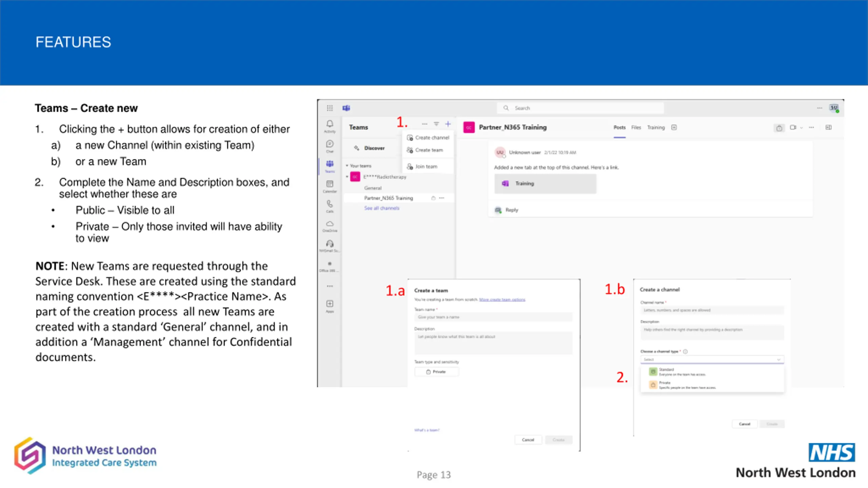Click the plus icon beside Teams header
Screen dimensions: 868x488
pos(448,124)
